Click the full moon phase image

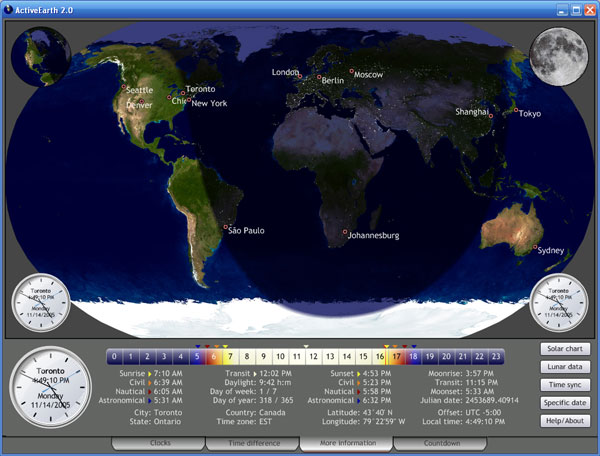click(x=559, y=57)
